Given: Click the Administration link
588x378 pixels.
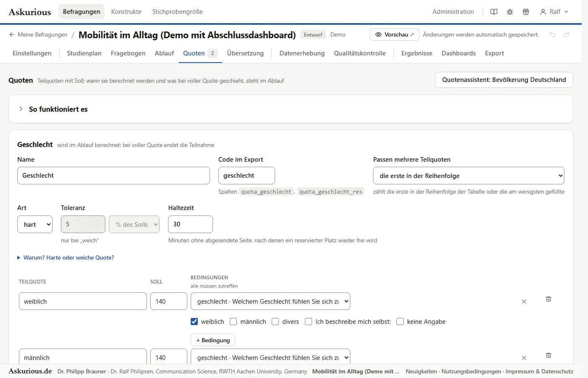Looking at the screenshot, I should coord(453,12).
